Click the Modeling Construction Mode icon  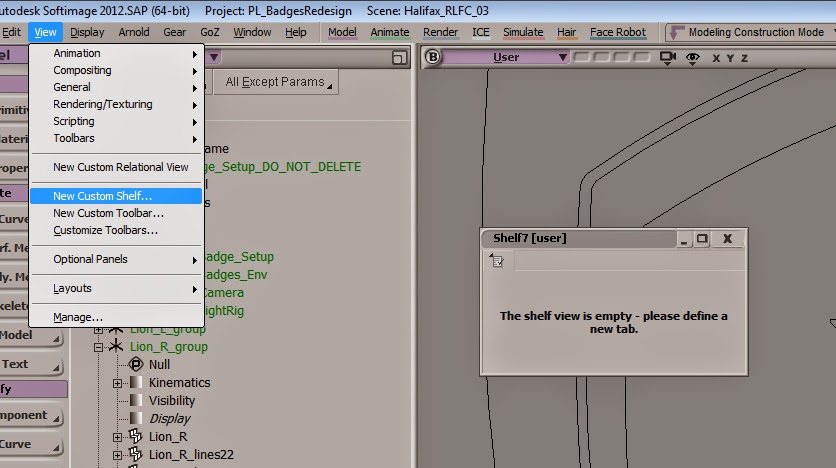point(677,33)
